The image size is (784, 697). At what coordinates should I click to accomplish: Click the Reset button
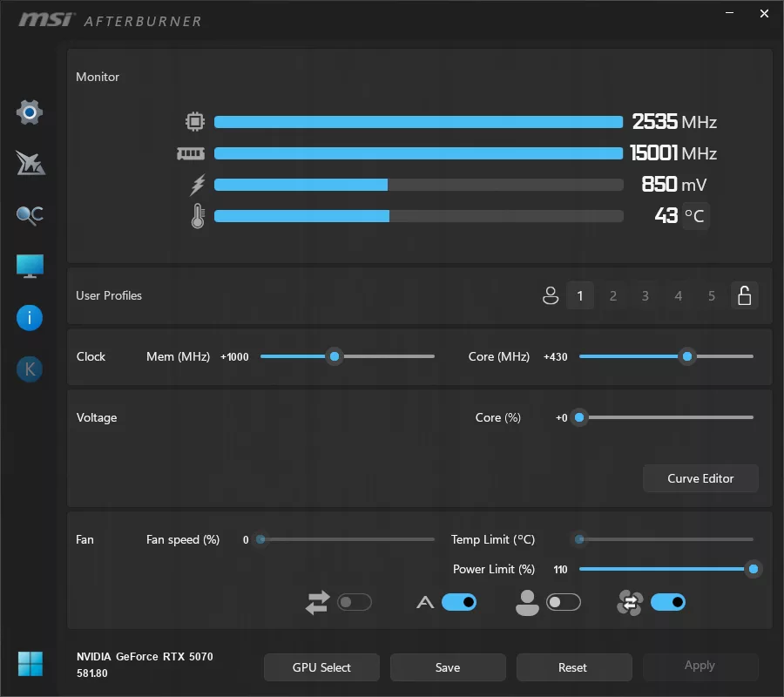[x=574, y=667]
